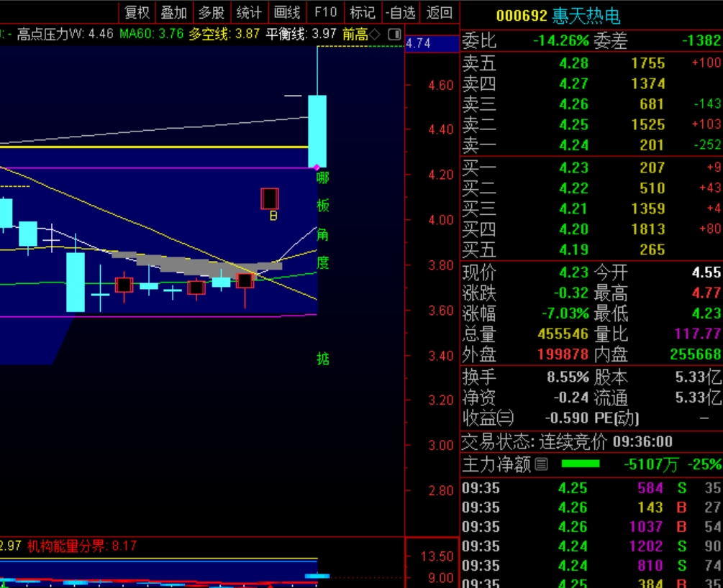Click 内盘 value 255668

click(696, 354)
